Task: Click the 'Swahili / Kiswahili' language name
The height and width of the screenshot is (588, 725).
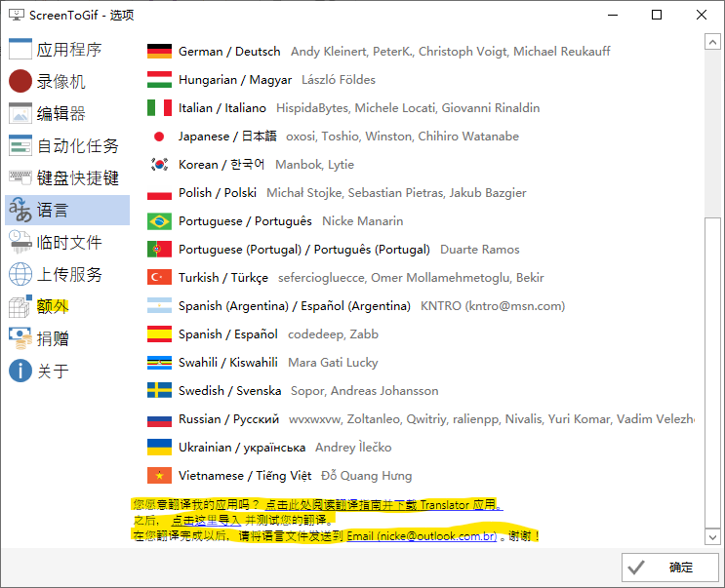Action: pos(228,363)
